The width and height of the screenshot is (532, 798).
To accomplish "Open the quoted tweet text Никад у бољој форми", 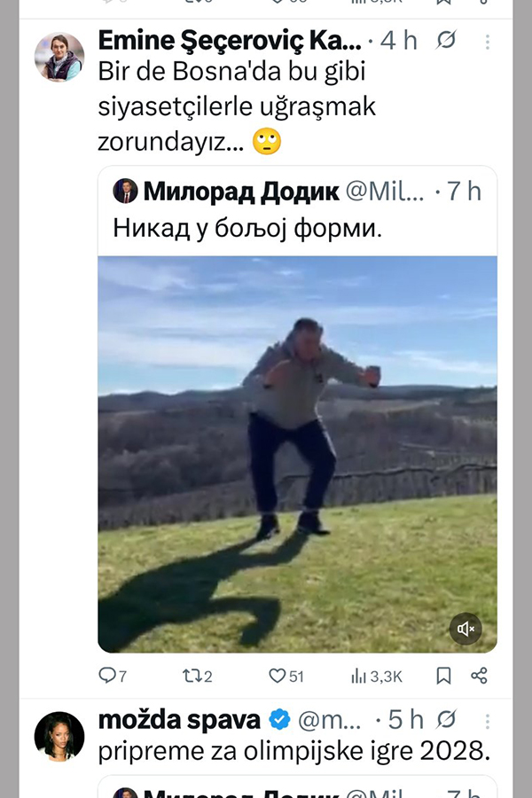I will (247, 228).
